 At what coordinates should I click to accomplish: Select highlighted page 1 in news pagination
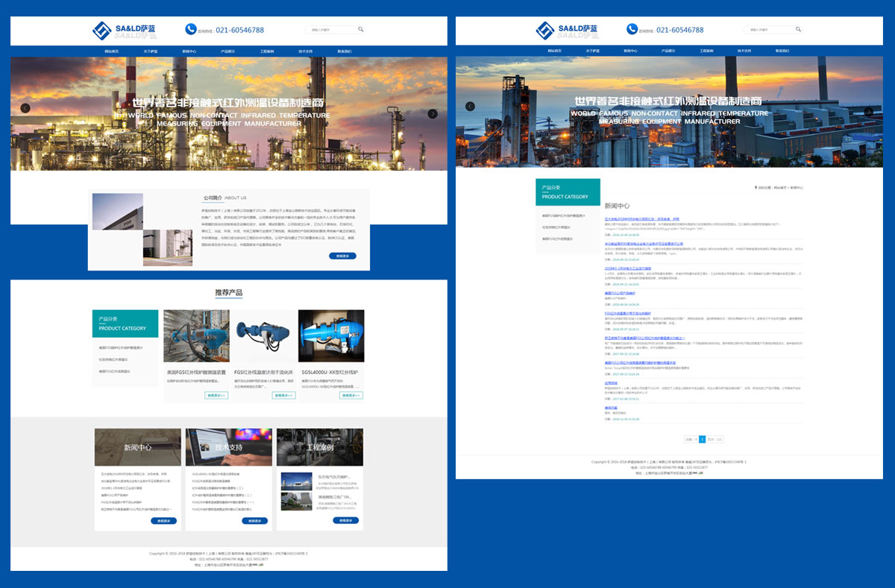pyautogui.click(x=702, y=440)
